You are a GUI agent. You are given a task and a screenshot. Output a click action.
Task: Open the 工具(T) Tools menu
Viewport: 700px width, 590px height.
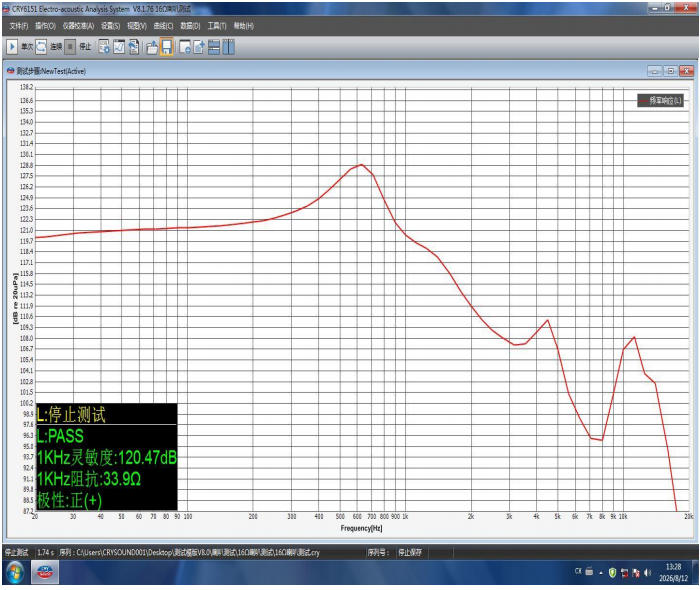tap(217, 26)
